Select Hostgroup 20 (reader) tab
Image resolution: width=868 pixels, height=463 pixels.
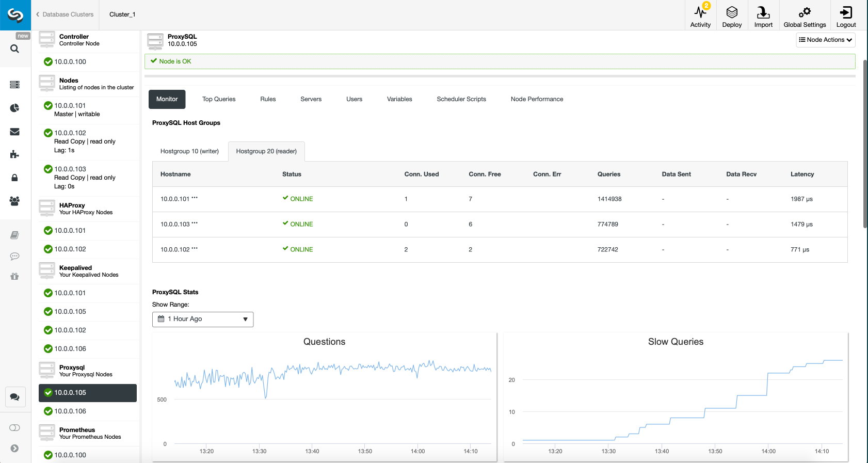point(266,151)
